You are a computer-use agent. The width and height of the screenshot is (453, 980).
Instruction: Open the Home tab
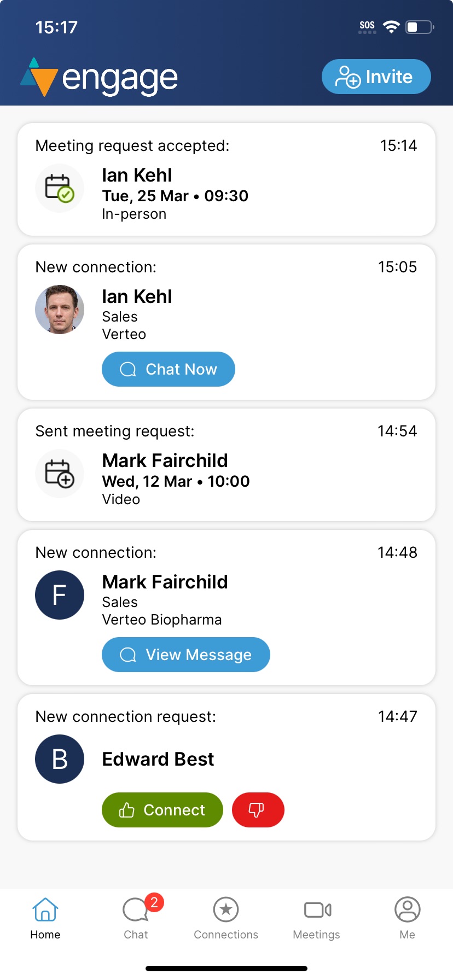pos(45,918)
